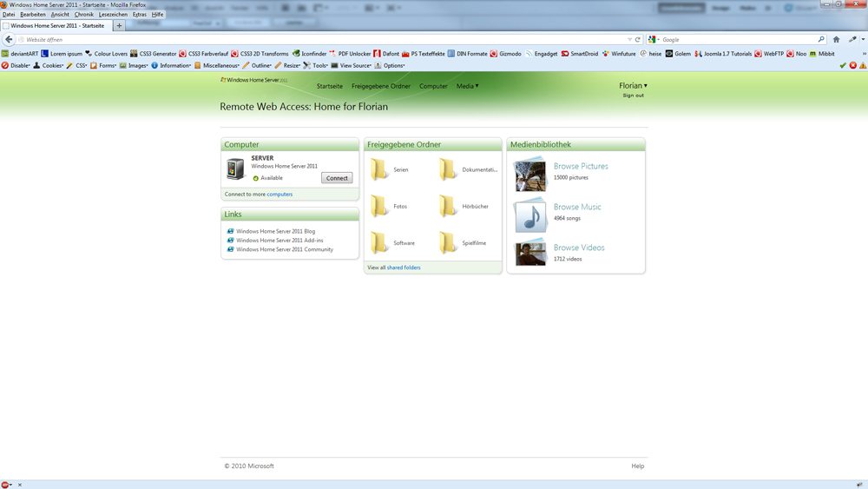Open the Gizmodo bookmark
This screenshot has width=868, height=489.
point(505,54)
